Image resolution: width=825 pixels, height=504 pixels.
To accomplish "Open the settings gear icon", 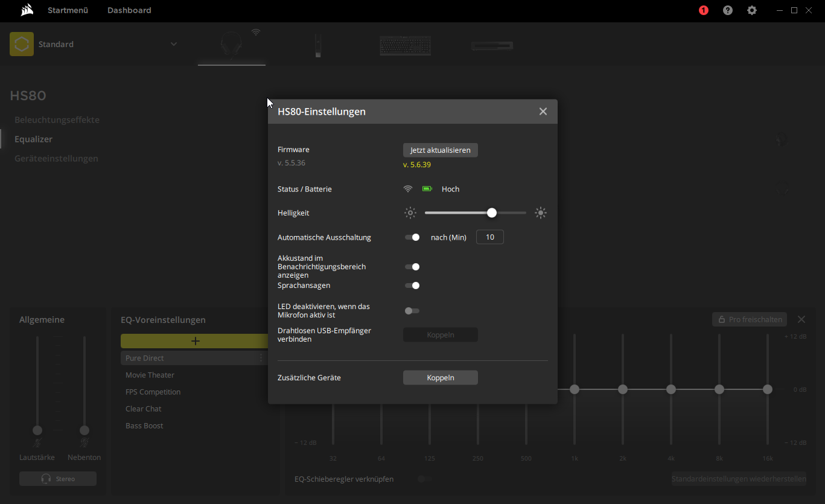I will click(x=752, y=10).
